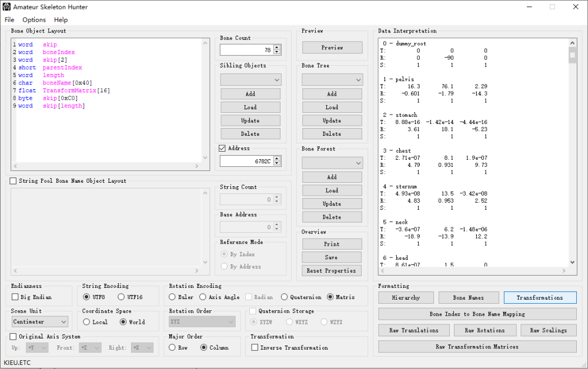Open the Scene Unit Centimeter dropdown
The height and width of the screenshot is (369, 588).
(x=40, y=322)
